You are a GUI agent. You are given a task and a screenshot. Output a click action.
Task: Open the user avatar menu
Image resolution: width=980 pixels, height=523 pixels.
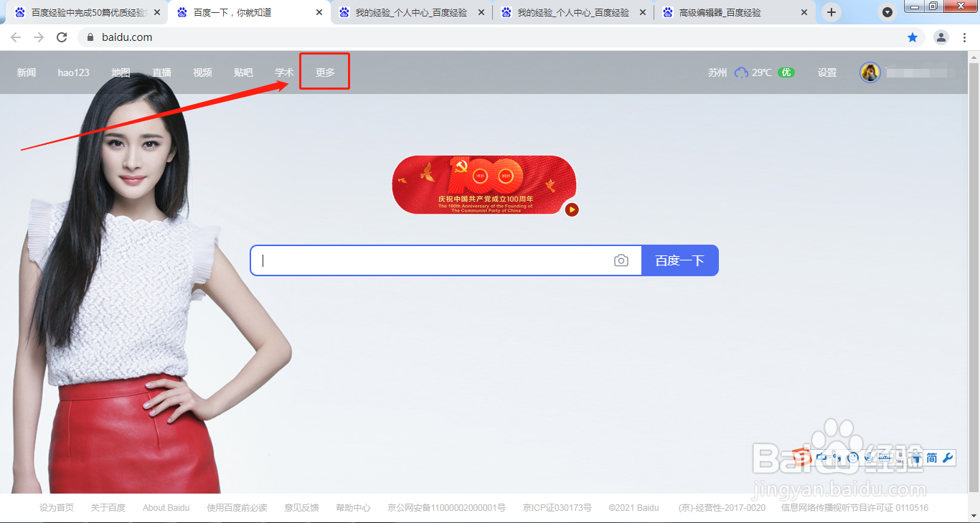870,72
